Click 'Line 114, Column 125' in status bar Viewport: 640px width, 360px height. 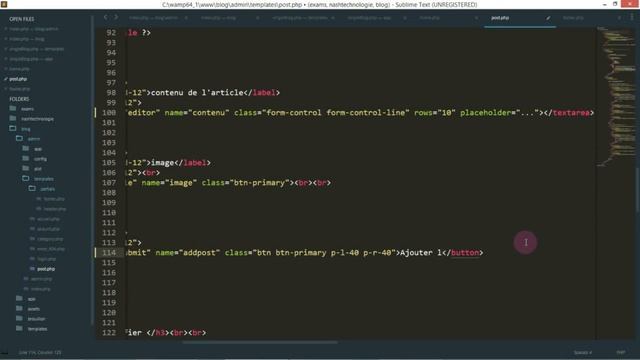(40, 352)
